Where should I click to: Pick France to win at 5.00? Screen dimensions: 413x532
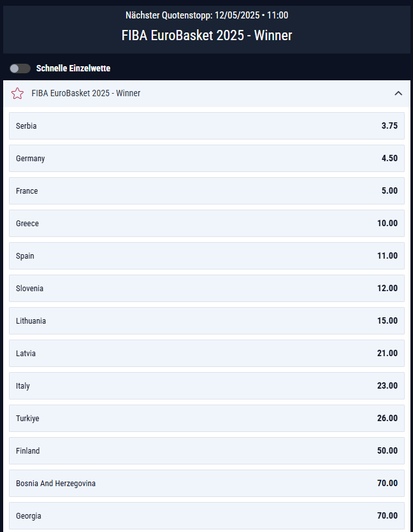[x=207, y=191]
